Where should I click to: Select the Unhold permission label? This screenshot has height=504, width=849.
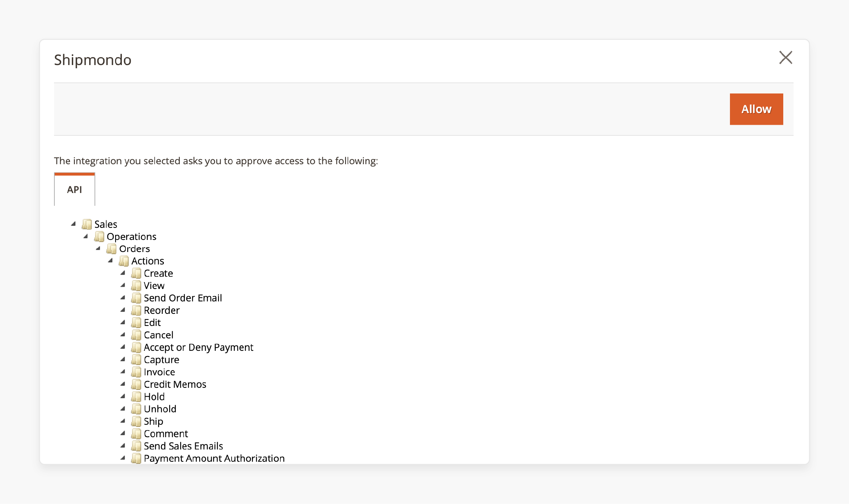(160, 409)
